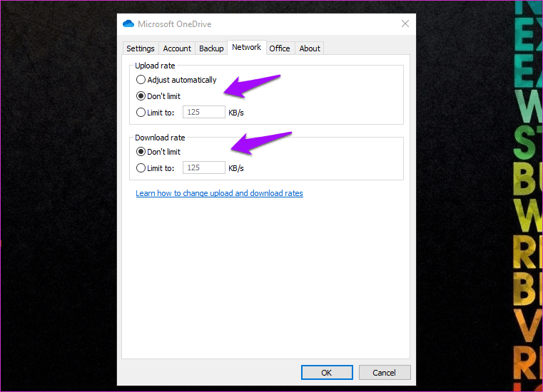
Task: Click the upload rate KB/s input field
Action: coord(204,112)
